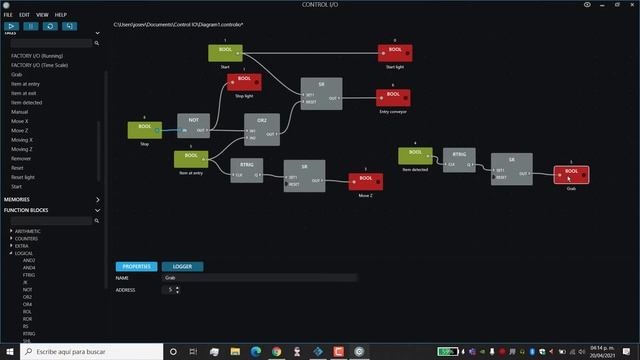Open File Explorer from the taskbar
The height and width of the screenshot is (360, 640).
235,351
